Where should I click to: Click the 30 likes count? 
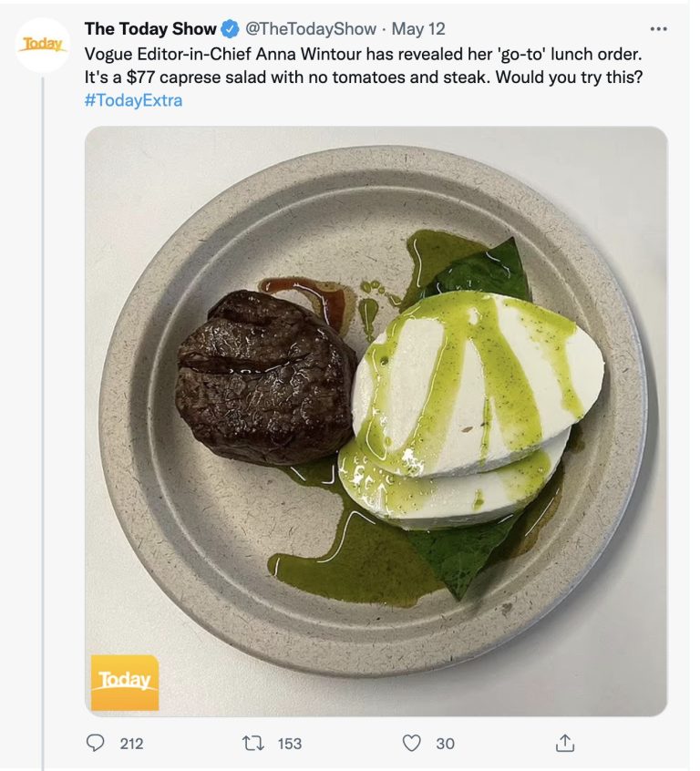(x=445, y=744)
